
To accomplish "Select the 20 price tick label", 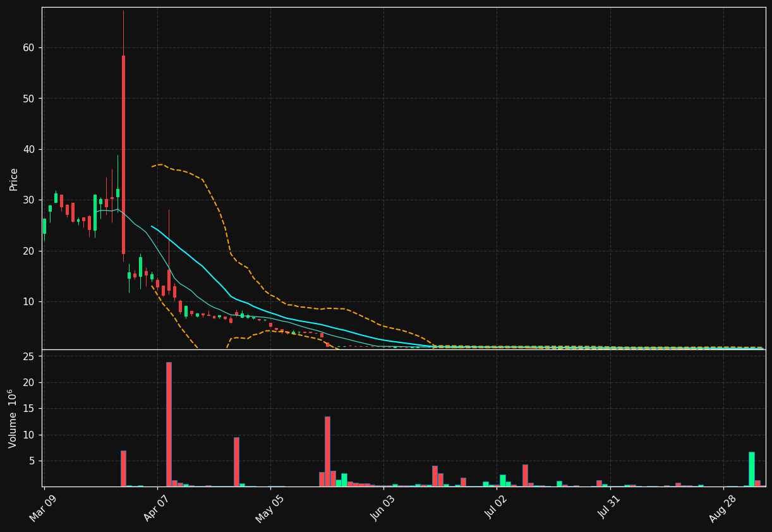I will coord(28,251).
